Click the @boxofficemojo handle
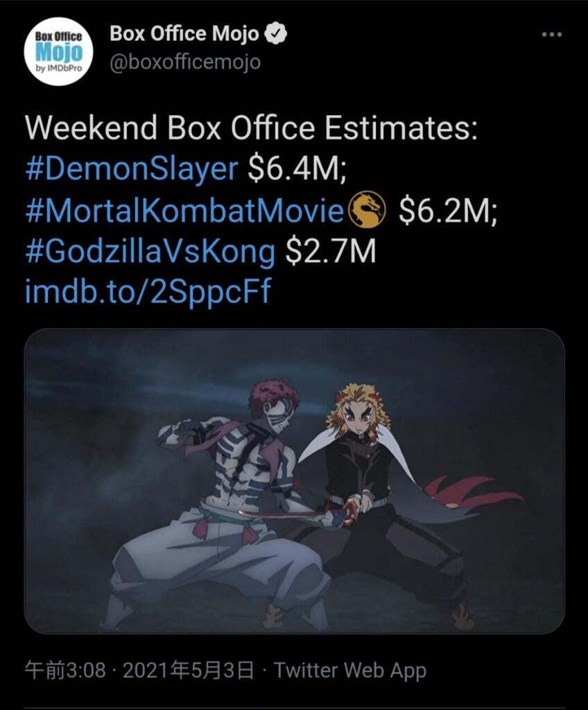Viewport: 588px width, 710px height. coord(185,62)
